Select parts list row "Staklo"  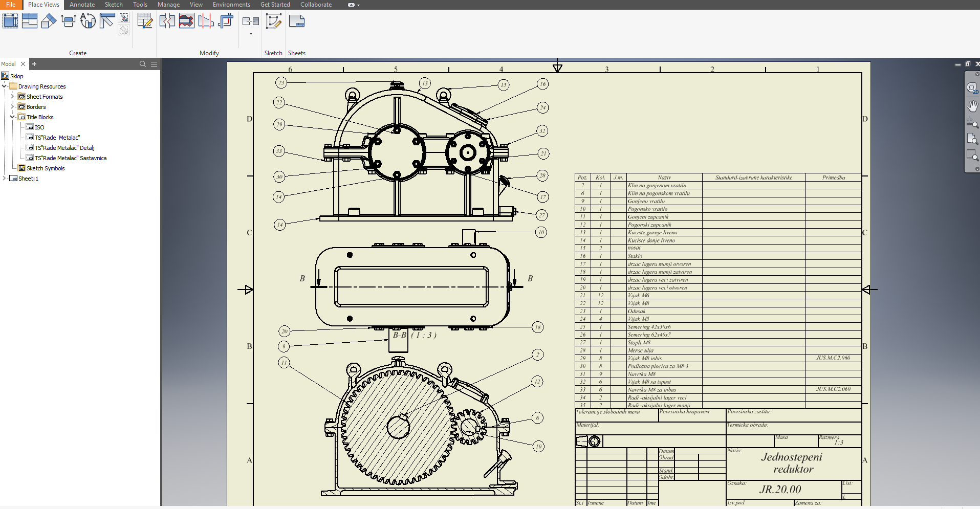pyautogui.click(x=718, y=256)
